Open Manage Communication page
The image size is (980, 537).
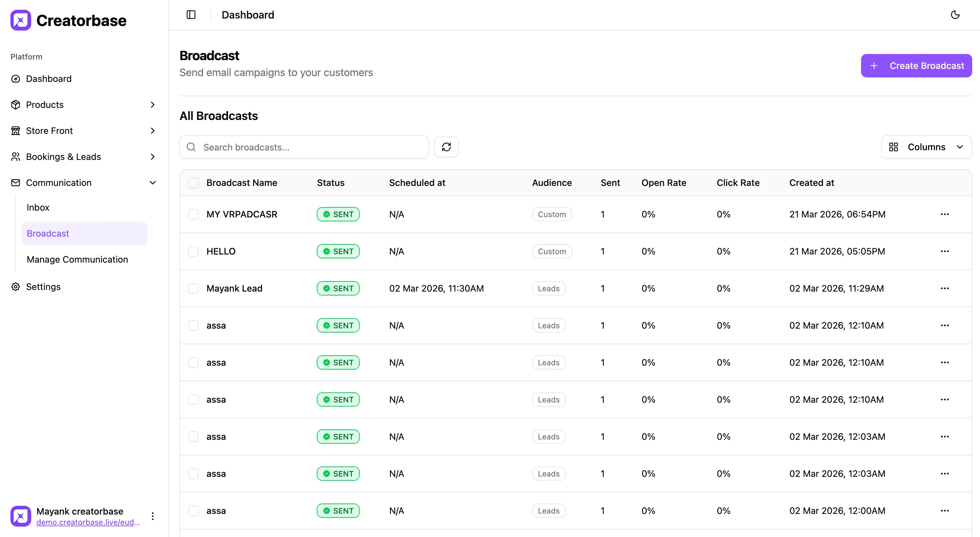(77, 259)
